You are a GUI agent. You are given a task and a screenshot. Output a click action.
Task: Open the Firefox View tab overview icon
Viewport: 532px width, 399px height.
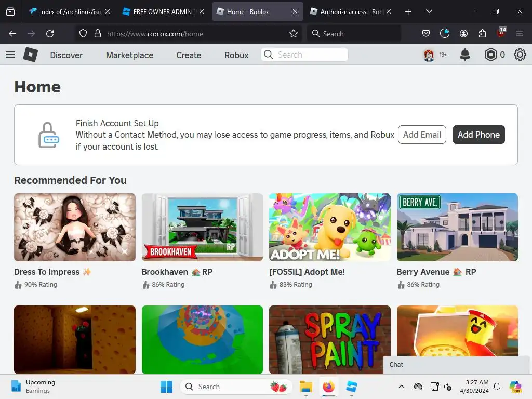pyautogui.click(x=10, y=11)
